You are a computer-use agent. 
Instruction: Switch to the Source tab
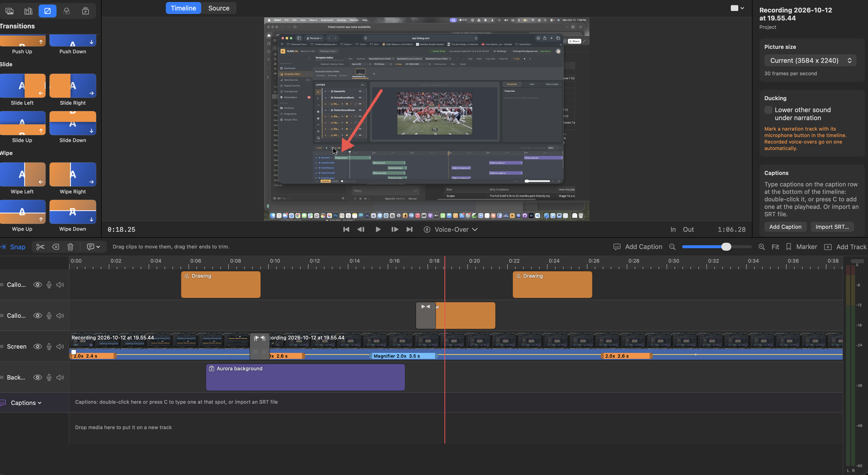click(x=219, y=8)
